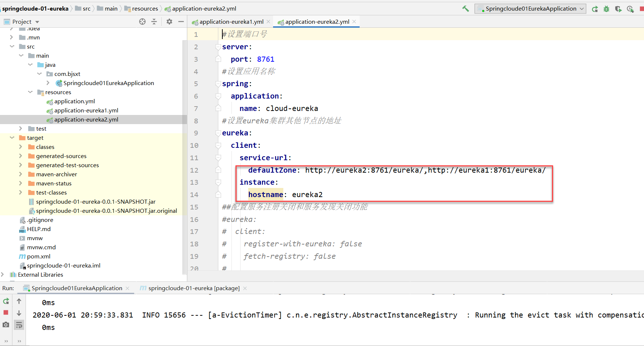Run with coverage shield icon
Viewport: 644px width, 346px height.
click(x=618, y=9)
